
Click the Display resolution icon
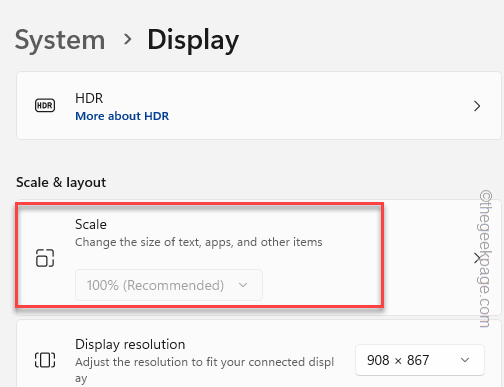pyautogui.click(x=45, y=360)
